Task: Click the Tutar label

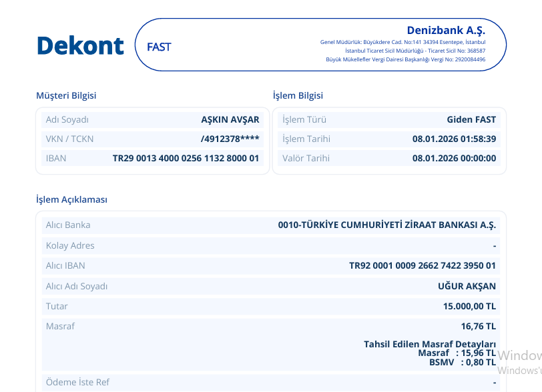Action: tap(57, 307)
